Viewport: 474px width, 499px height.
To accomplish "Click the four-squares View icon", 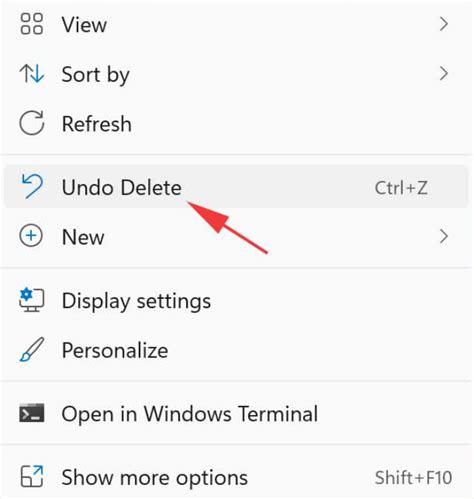I will coord(32,24).
